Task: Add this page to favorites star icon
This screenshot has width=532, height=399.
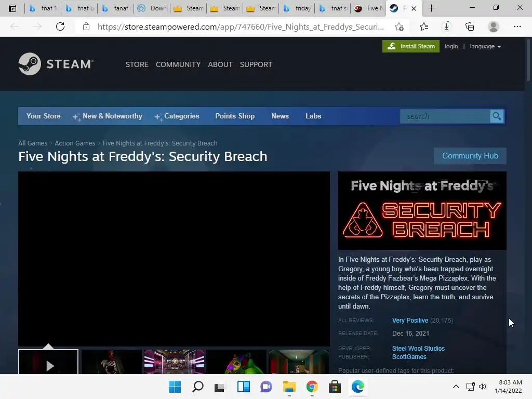Action: [x=400, y=26]
